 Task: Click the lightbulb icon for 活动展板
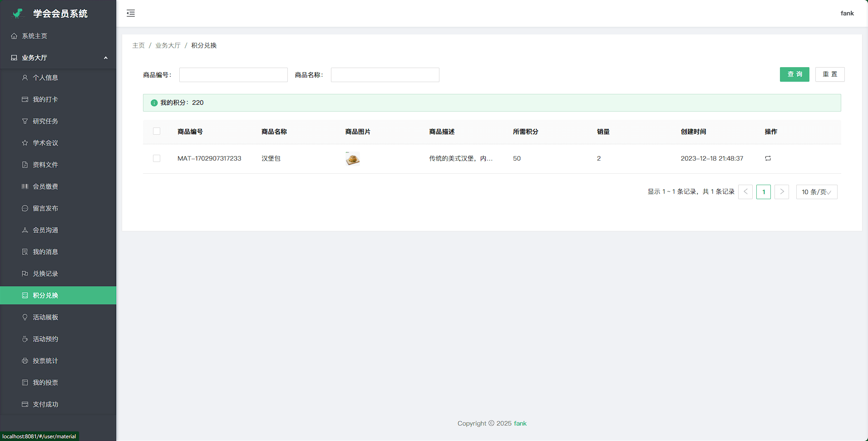click(25, 317)
